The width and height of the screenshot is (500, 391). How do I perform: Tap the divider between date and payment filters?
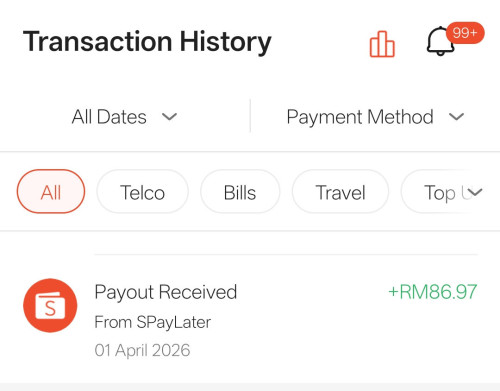coord(250,116)
